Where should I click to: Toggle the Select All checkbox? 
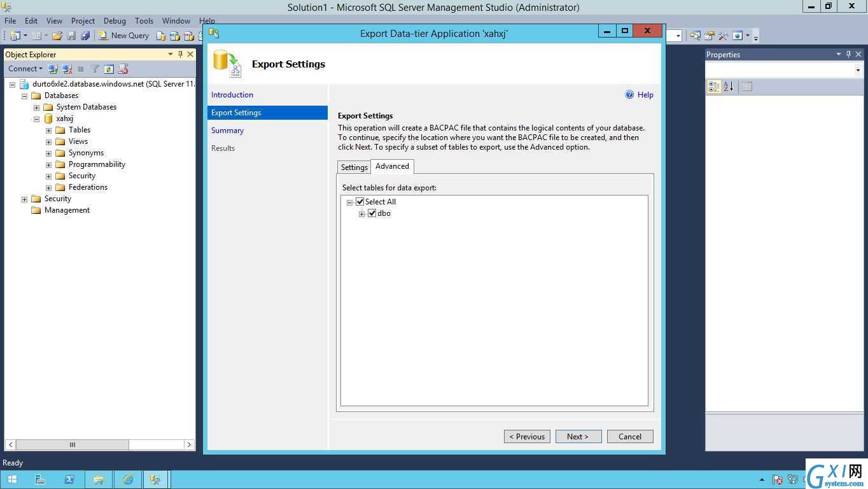click(x=360, y=202)
